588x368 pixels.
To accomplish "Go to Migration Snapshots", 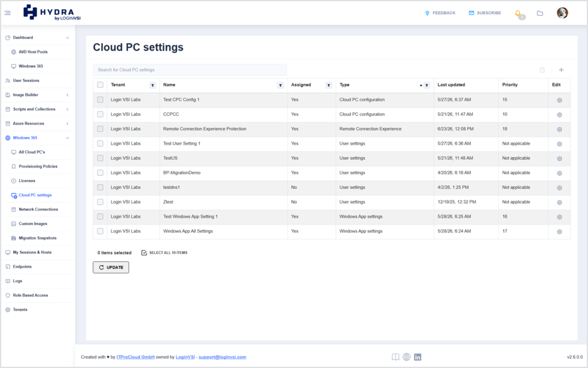I will 37,238.
